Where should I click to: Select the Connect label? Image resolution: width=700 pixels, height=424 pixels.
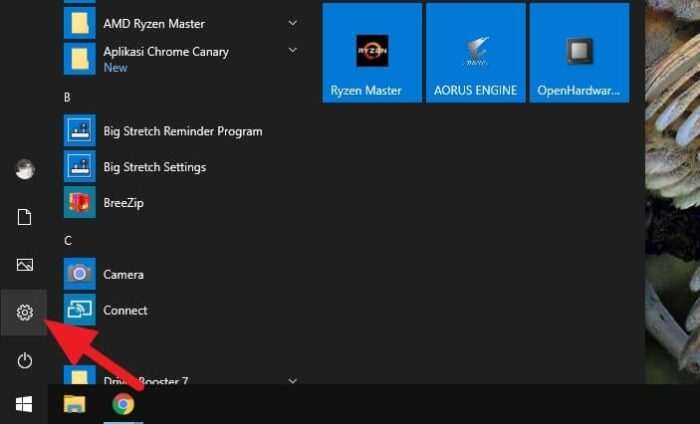tap(125, 310)
